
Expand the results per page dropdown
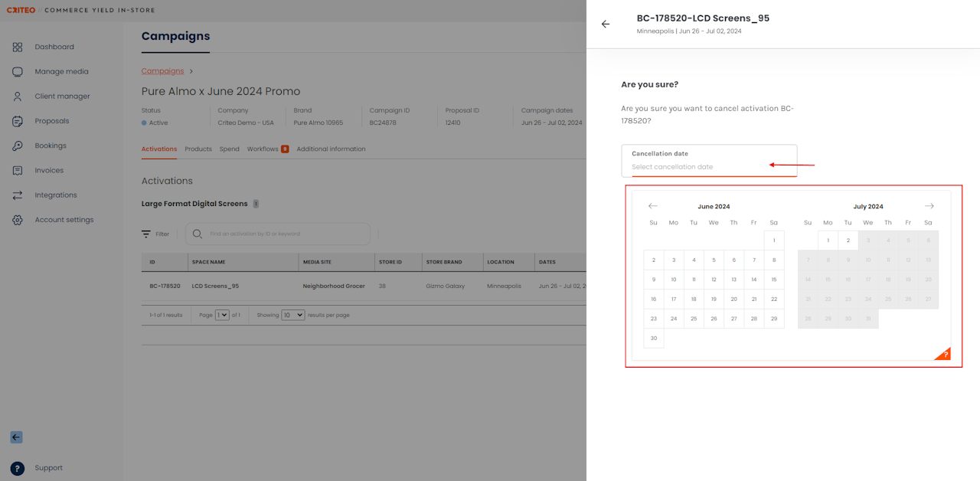click(292, 315)
